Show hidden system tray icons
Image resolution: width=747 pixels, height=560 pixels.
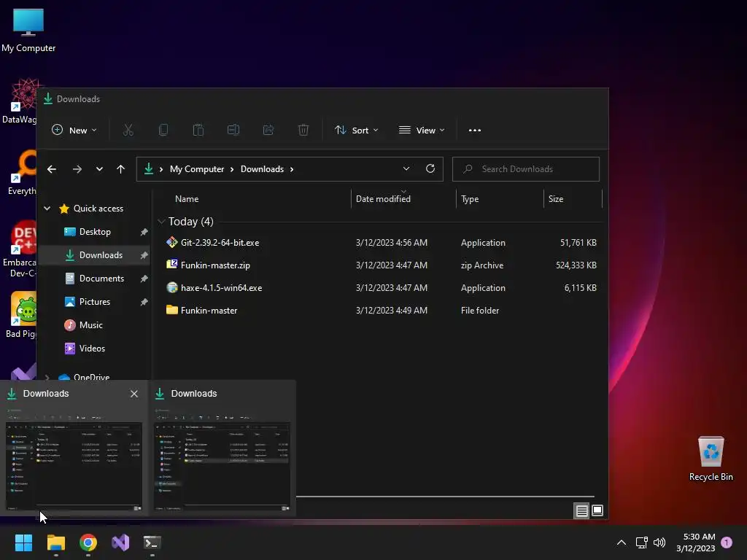click(x=622, y=542)
